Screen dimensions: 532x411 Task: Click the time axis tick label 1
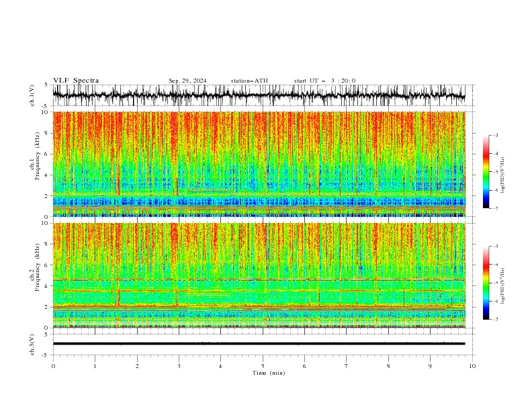tap(95, 366)
